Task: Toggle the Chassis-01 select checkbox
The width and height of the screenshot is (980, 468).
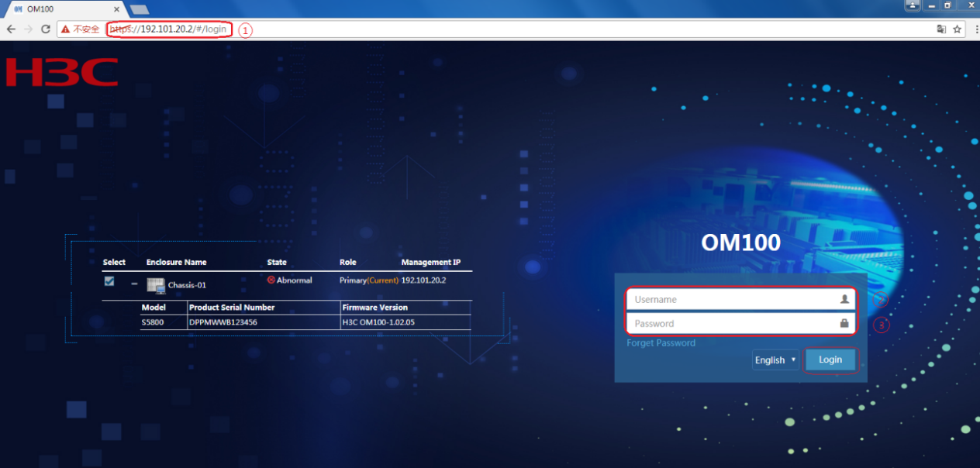Action: pos(109,281)
